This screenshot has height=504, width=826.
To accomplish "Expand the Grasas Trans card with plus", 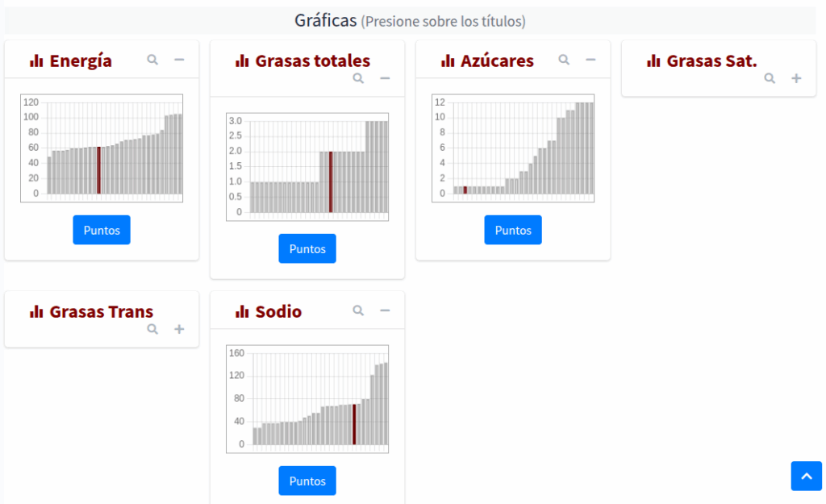I will point(179,329).
